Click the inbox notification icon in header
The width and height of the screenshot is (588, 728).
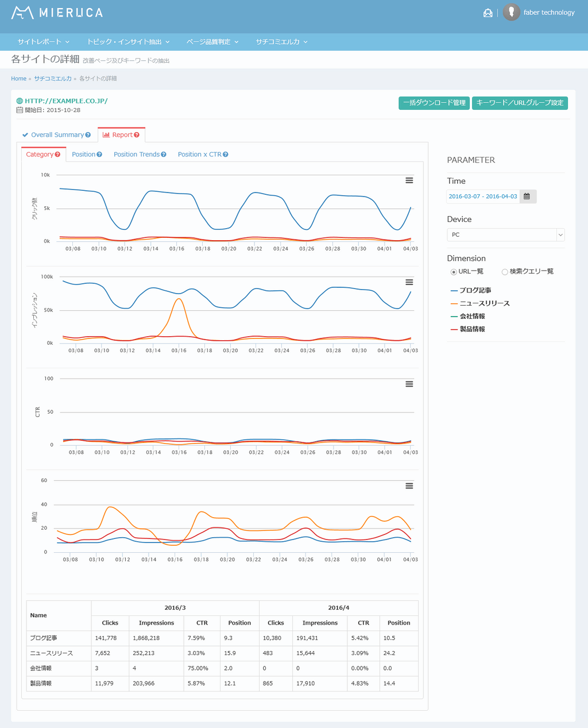488,13
